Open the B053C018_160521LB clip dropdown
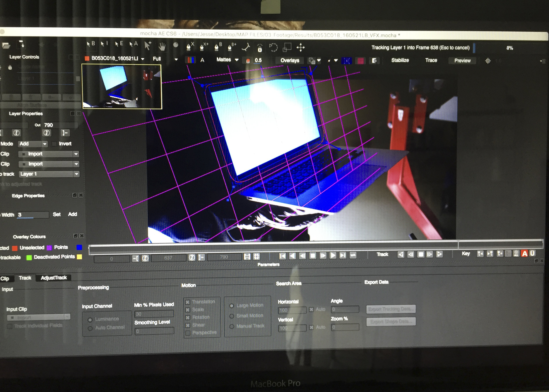The width and height of the screenshot is (549, 392). pos(143,59)
